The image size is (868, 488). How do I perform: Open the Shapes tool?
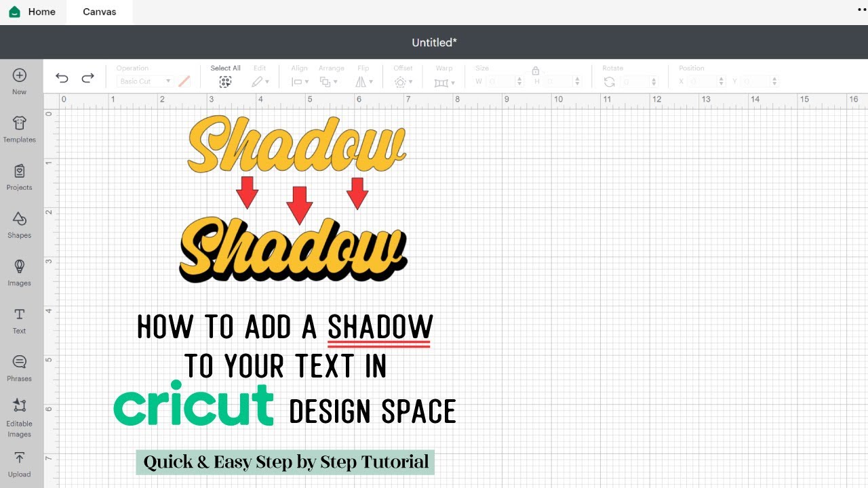pos(20,225)
